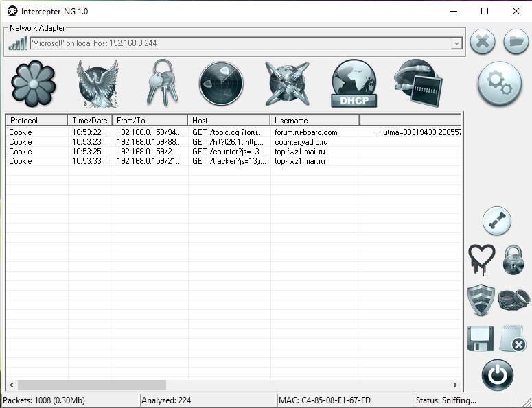Select counter.yadro.ru cookie row
The width and height of the screenshot is (532, 408).
(x=233, y=142)
